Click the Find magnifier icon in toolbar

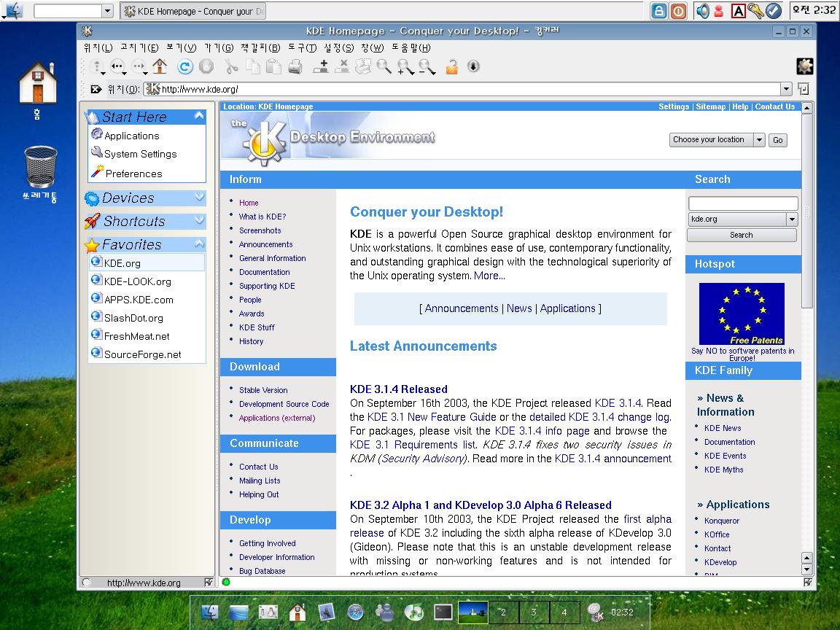point(384,66)
